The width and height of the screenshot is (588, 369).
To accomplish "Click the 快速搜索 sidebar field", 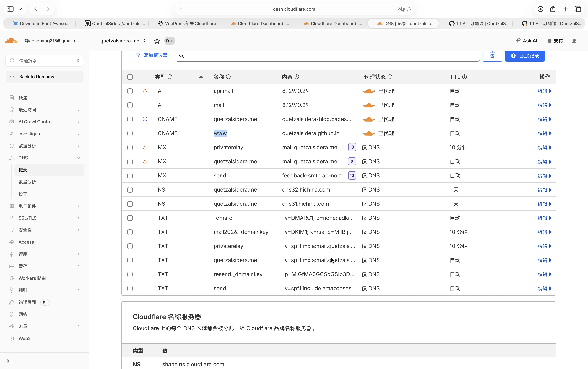I will coord(44,61).
